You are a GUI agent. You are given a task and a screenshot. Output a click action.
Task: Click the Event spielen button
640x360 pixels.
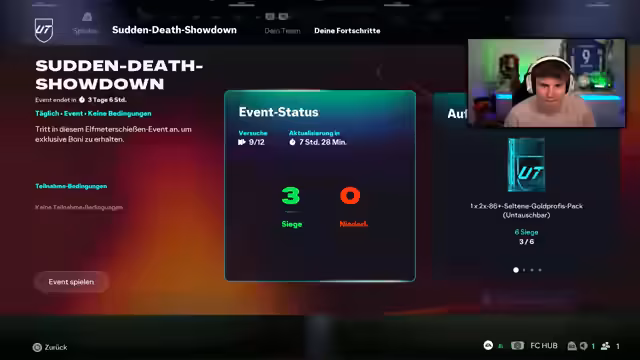pos(71,282)
